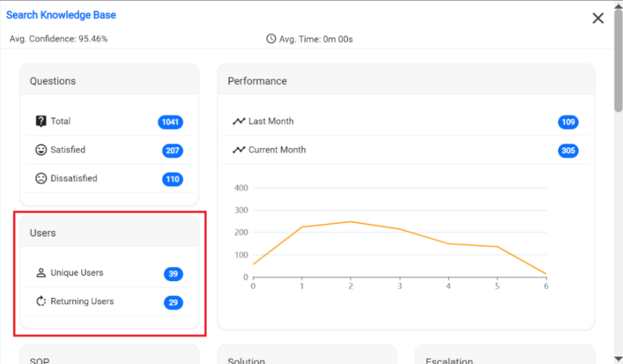Click the Search Knowledge Base title link
Image resolution: width=623 pixels, height=364 pixels.
[x=61, y=15]
